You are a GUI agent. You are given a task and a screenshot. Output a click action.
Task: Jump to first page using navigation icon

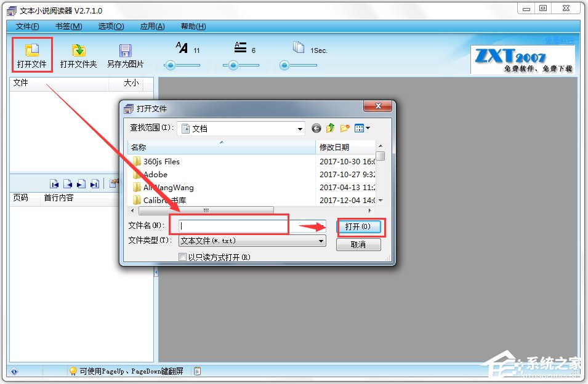click(x=54, y=183)
